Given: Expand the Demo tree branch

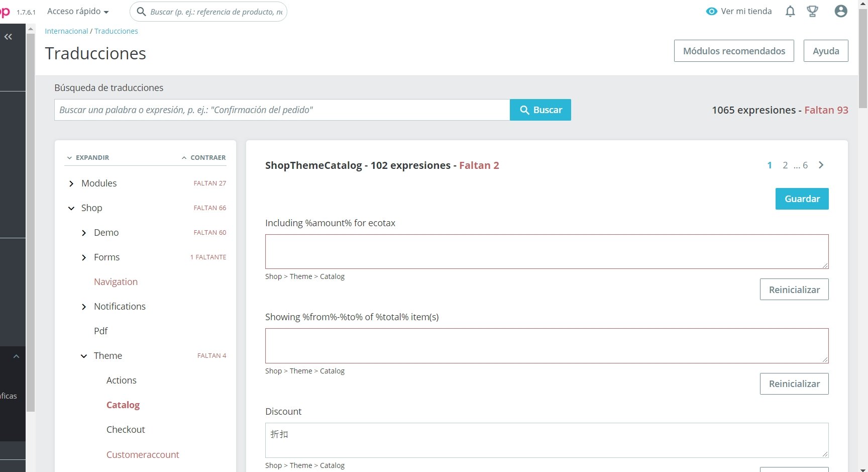Looking at the screenshot, I should click(x=84, y=233).
